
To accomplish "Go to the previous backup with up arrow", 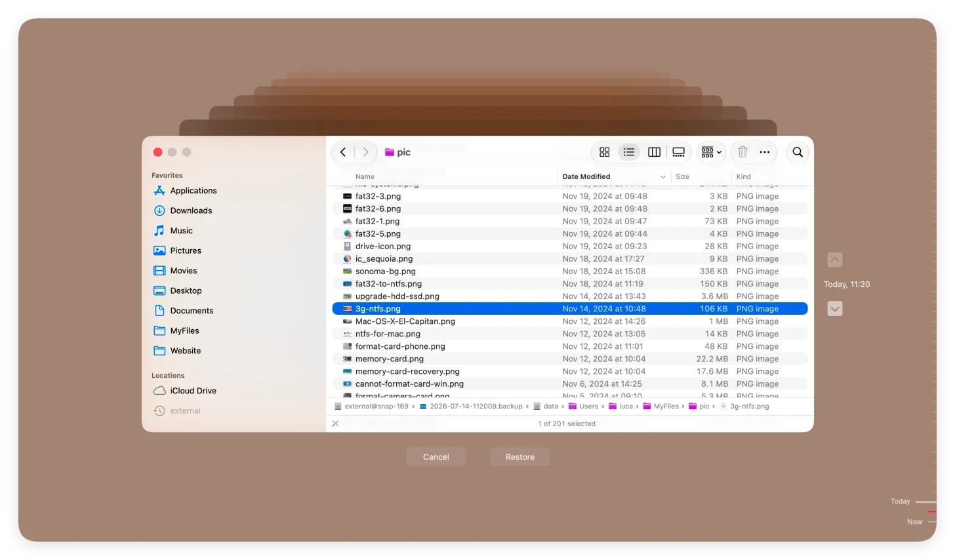I will [835, 260].
